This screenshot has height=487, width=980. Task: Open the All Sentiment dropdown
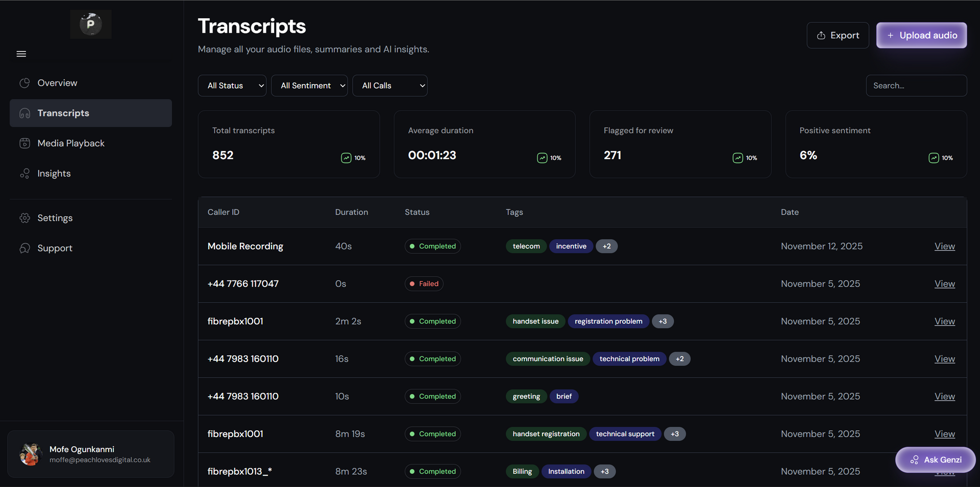(309, 86)
